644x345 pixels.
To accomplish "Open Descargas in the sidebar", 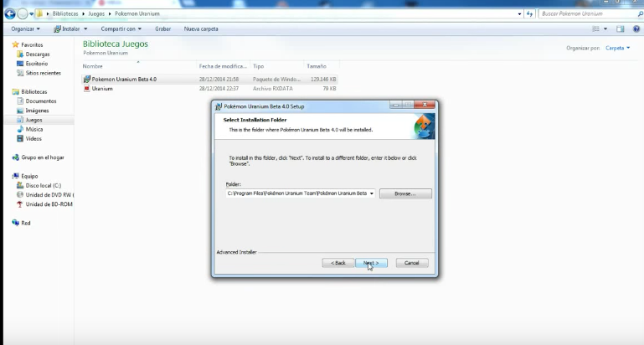I will pyautogui.click(x=33, y=54).
